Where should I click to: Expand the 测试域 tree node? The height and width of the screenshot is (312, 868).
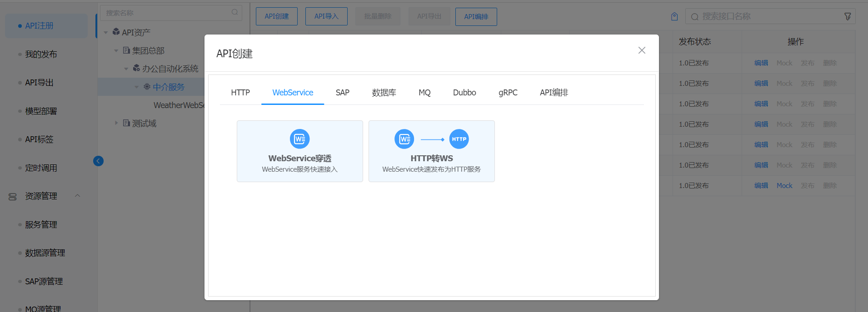pyautogui.click(x=116, y=123)
